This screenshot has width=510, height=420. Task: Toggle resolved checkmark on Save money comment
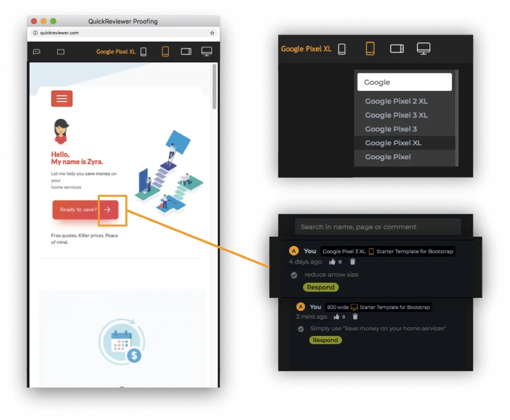click(301, 329)
